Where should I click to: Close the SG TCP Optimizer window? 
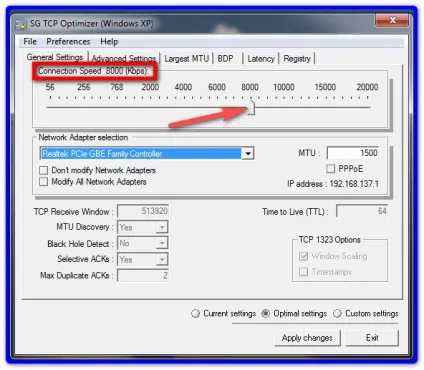point(392,20)
